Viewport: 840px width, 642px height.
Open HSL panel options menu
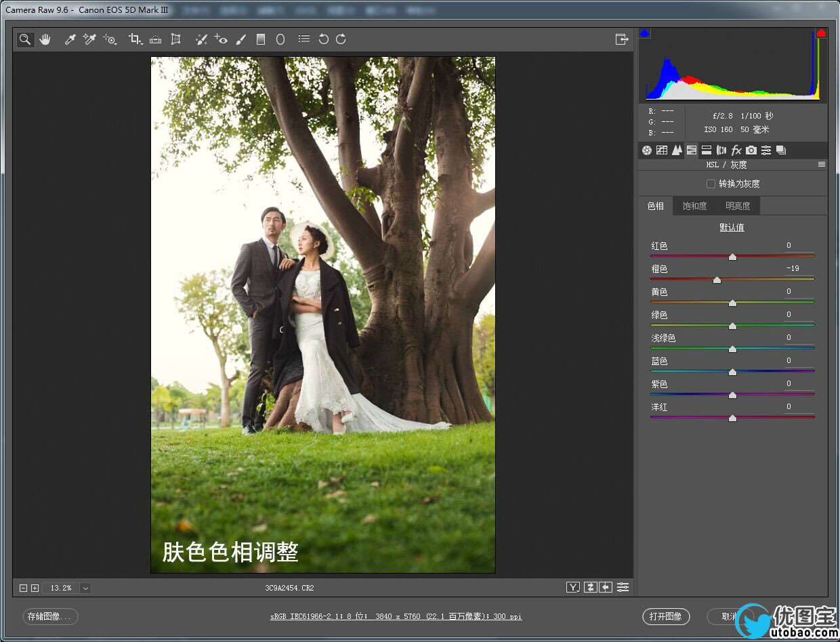pyautogui.click(x=821, y=165)
